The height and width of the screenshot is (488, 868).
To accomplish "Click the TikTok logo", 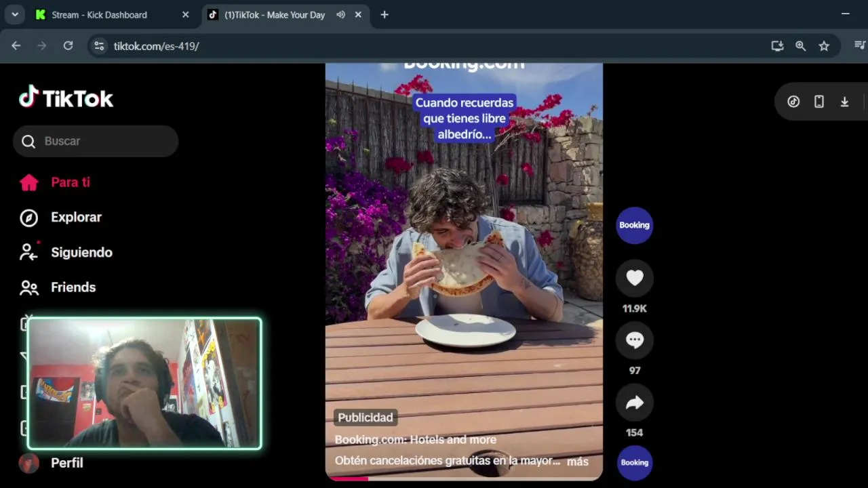I will point(66,98).
